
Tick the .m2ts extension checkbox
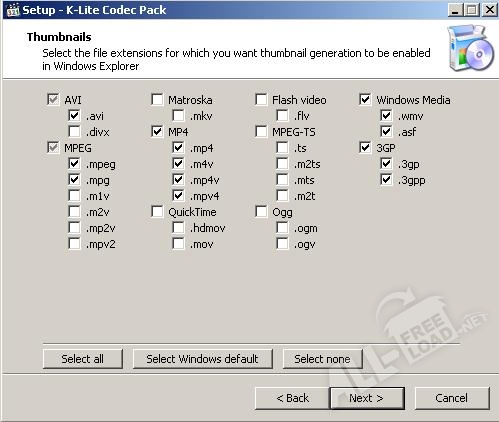[282, 164]
